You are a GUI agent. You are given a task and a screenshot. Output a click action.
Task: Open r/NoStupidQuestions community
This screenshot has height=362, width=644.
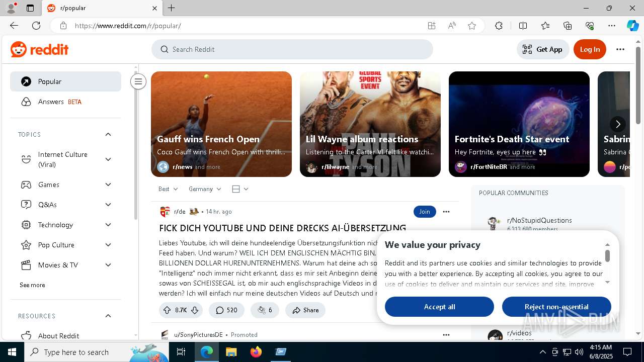pyautogui.click(x=539, y=220)
